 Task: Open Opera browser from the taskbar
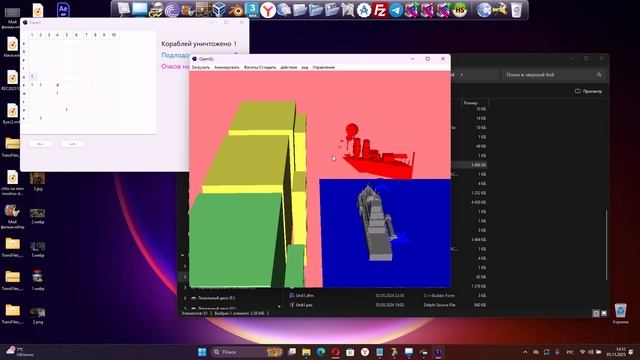pyautogui.click(x=336, y=352)
